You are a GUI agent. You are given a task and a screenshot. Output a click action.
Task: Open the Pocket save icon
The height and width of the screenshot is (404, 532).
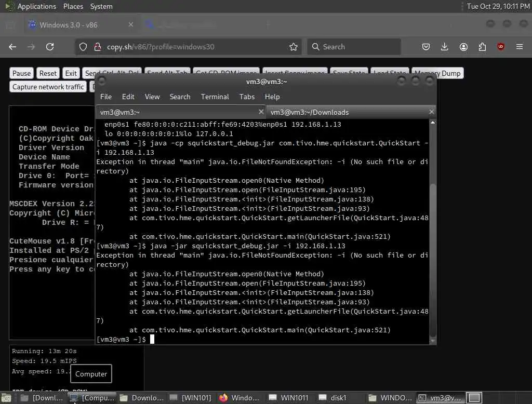[426, 47]
